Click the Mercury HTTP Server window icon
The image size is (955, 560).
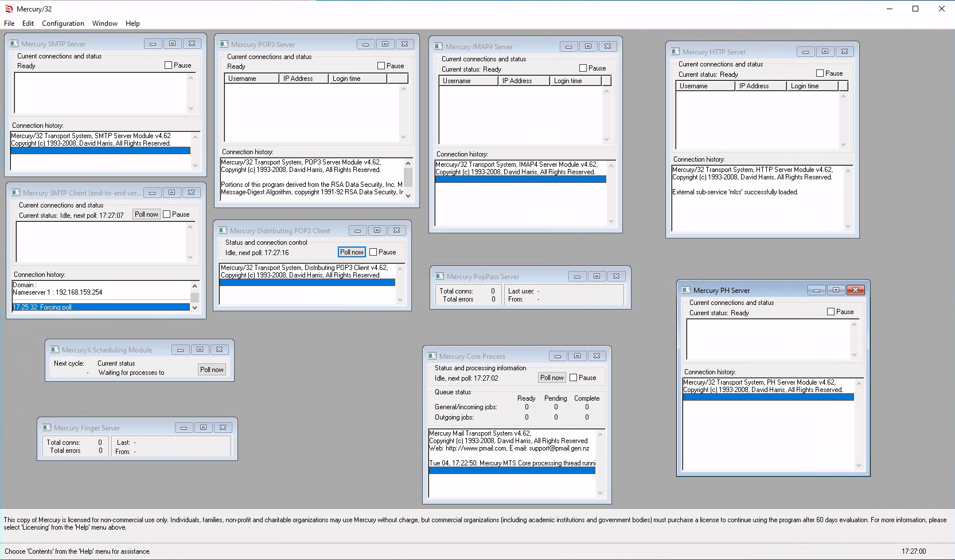pyautogui.click(x=675, y=52)
